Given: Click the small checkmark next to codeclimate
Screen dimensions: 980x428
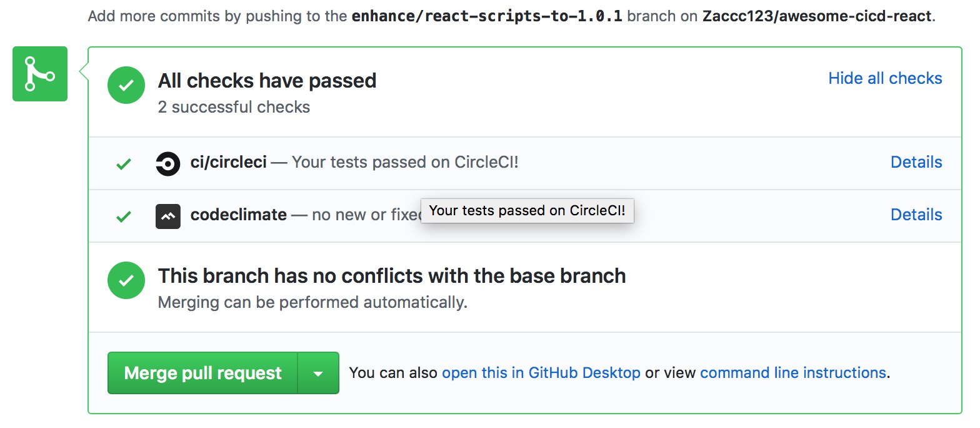Looking at the screenshot, I should [124, 217].
